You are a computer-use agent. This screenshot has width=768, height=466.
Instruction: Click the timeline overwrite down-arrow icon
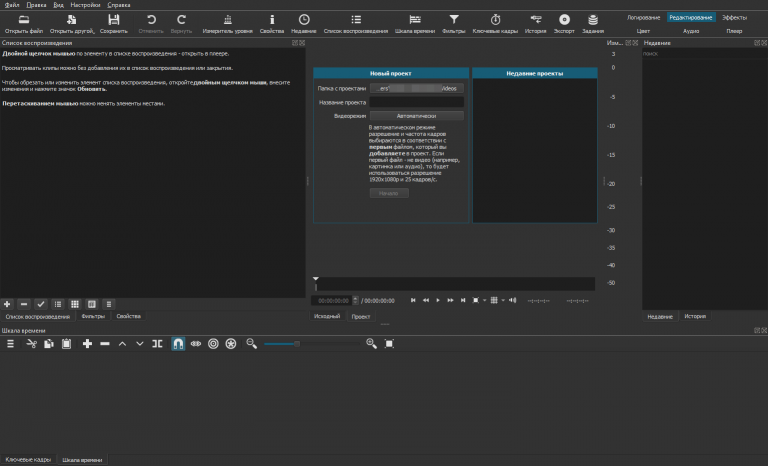coord(140,344)
